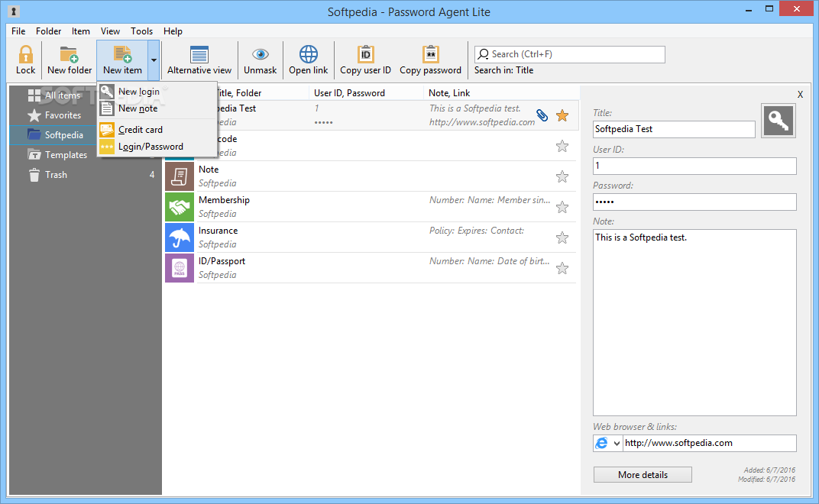The height and width of the screenshot is (504, 819).
Task: Click the Insurance umbrella icon
Action: (179, 237)
